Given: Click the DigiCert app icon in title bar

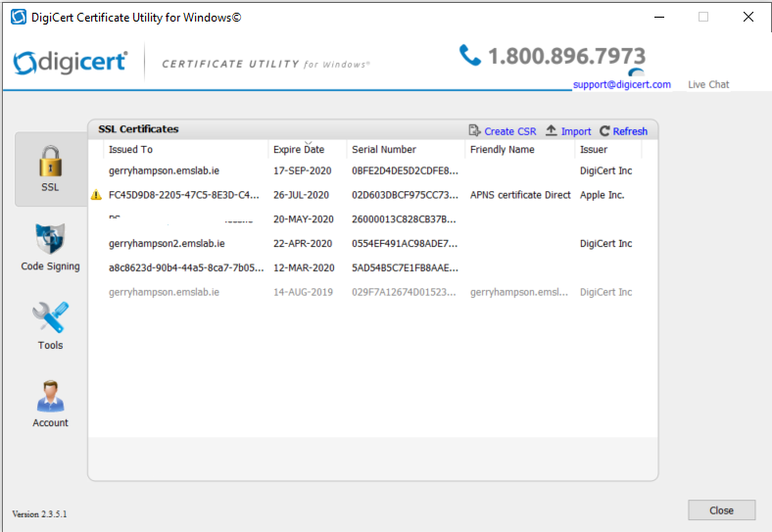Looking at the screenshot, I should (19, 17).
